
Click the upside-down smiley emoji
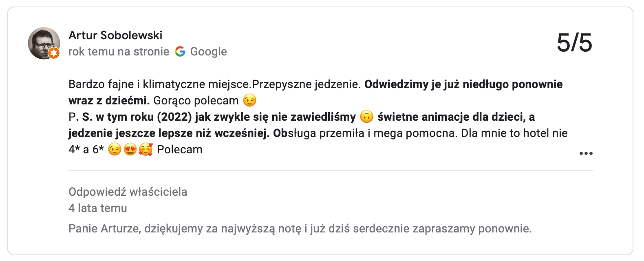point(367,117)
